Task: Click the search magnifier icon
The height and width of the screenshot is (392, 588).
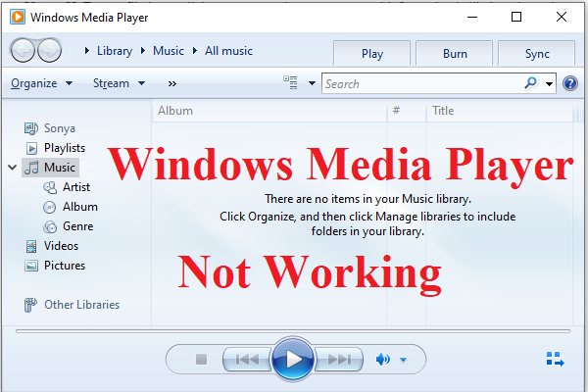Action: (x=531, y=84)
